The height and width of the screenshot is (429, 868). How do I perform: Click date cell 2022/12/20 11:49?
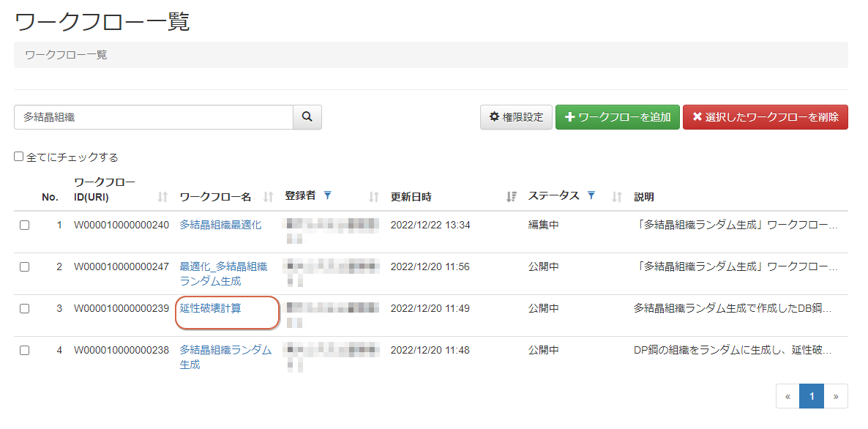point(430,308)
